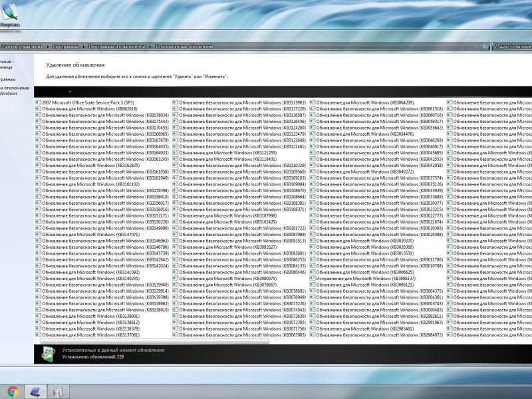This screenshot has width=532, height=399.
Task: Click the Windows Update icon in the details pane
Action: [x=48, y=354]
